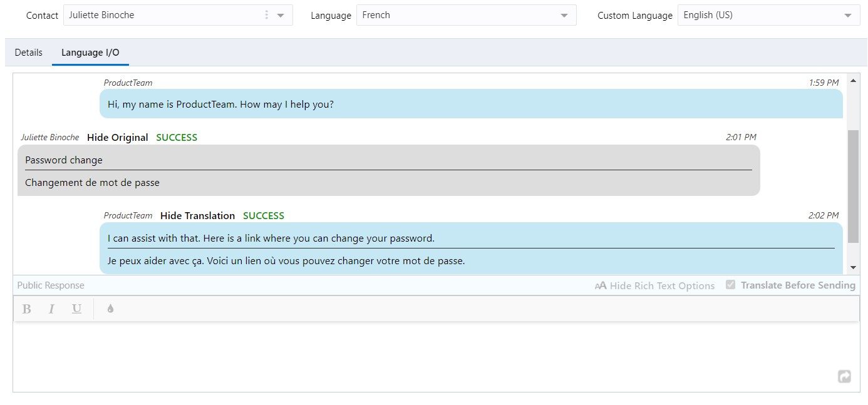Open the Custom Language dropdown

(x=768, y=15)
